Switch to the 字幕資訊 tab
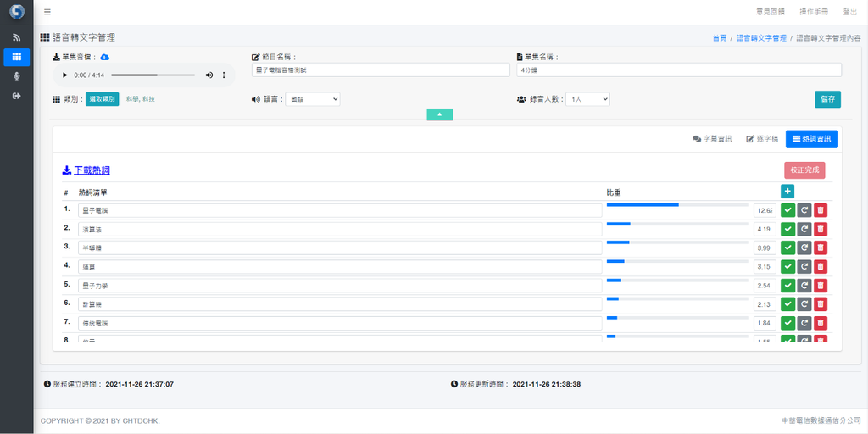Image resolution: width=868 pixels, height=434 pixels. click(x=712, y=140)
